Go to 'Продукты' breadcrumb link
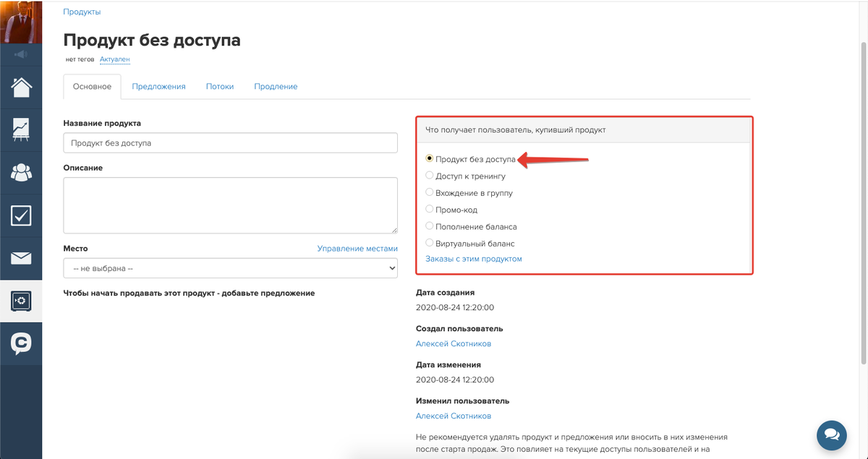 (x=82, y=12)
